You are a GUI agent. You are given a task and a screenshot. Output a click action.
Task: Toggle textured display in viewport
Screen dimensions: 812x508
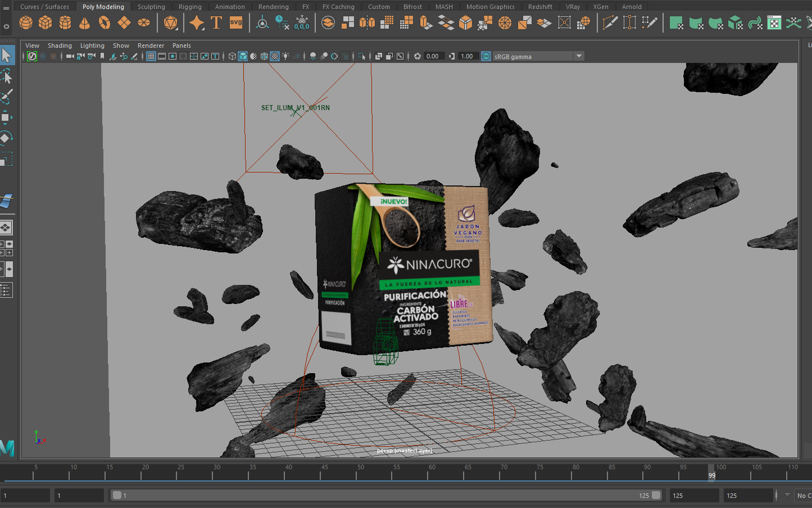(x=275, y=56)
